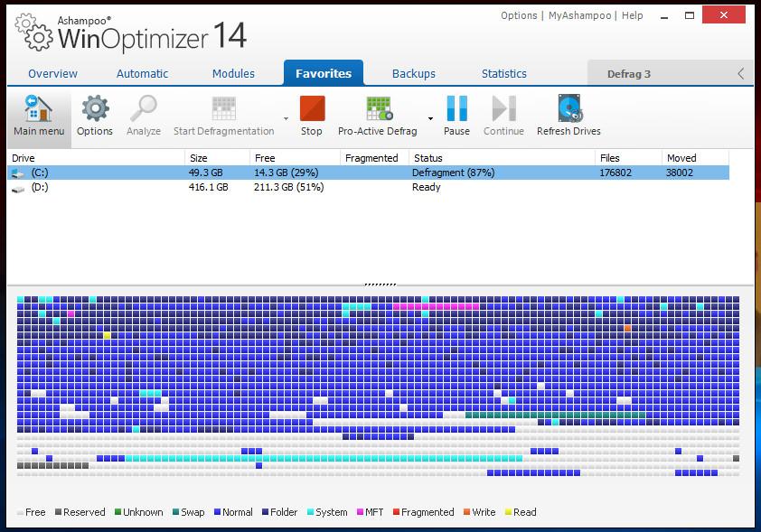761x532 pixels.
Task: Click the Normal legend swatch
Action: (218, 512)
